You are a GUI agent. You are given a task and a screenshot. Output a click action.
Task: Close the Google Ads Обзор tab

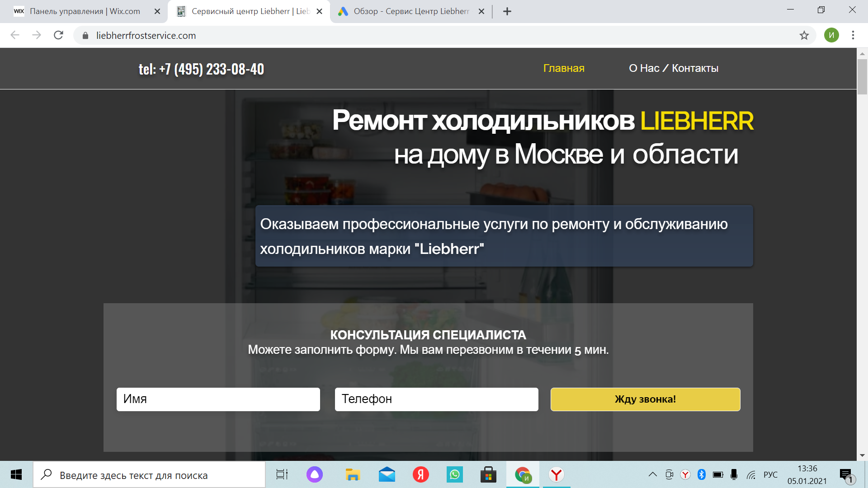pyautogui.click(x=481, y=11)
